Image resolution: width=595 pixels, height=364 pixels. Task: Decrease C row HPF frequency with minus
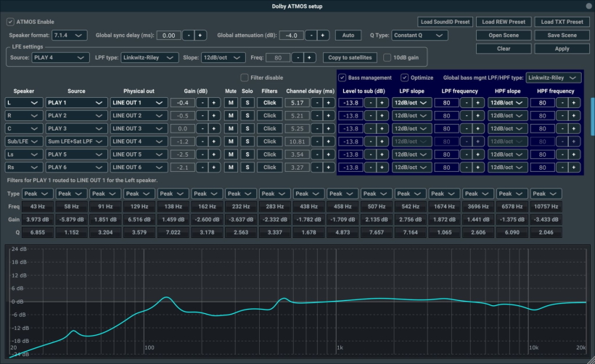562,128
